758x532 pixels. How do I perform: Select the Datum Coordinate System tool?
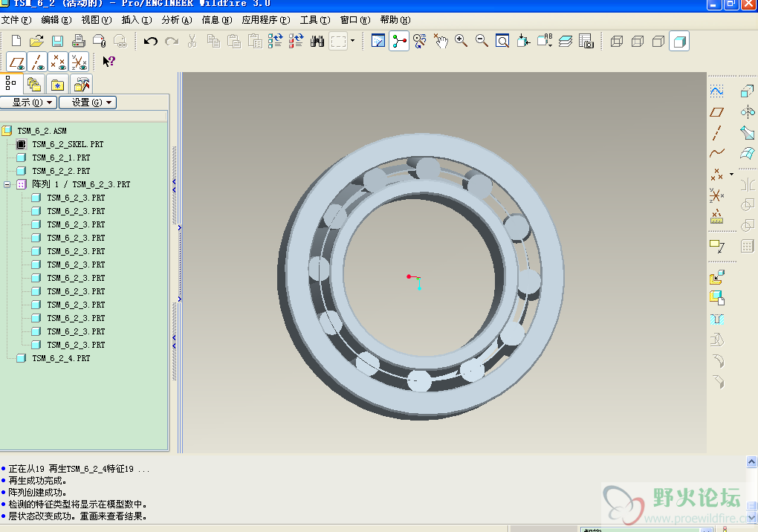[716, 195]
